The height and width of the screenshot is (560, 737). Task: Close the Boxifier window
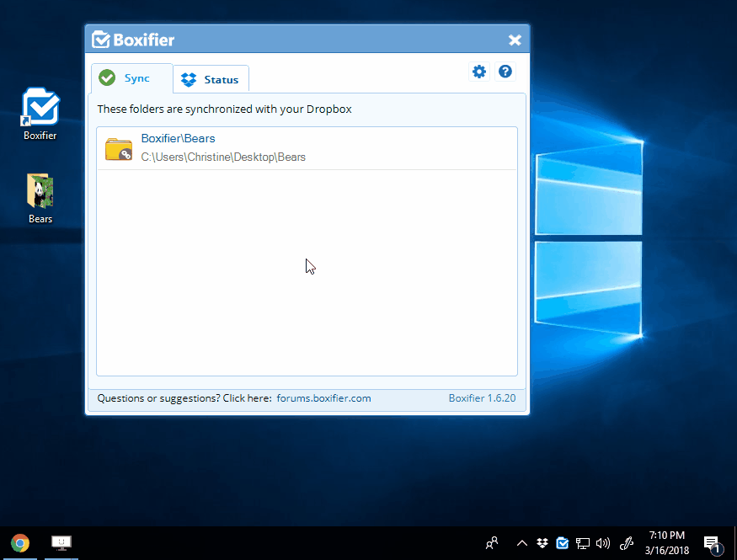click(x=515, y=40)
